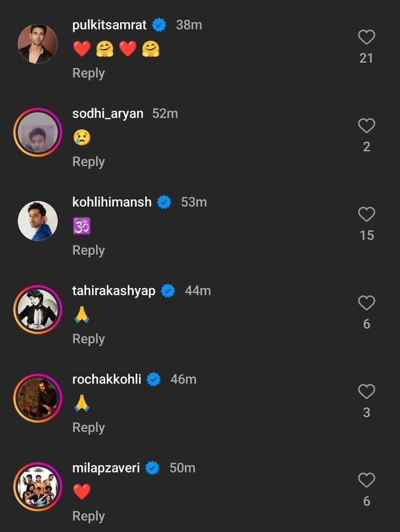Click the verified badge beside kohlihimansh
400x532 pixels.
164,202
